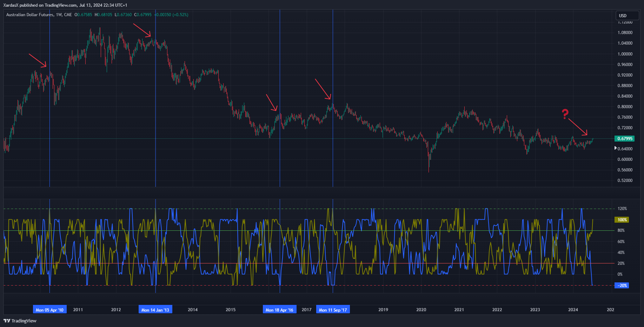Click the 2022 year on time axis

(x=497, y=310)
